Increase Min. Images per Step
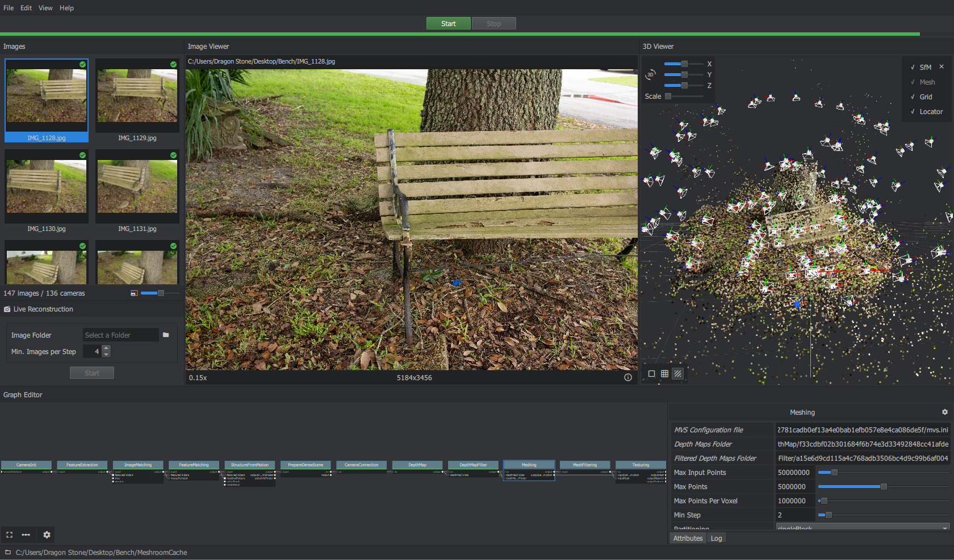954x560 pixels. [x=106, y=348]
